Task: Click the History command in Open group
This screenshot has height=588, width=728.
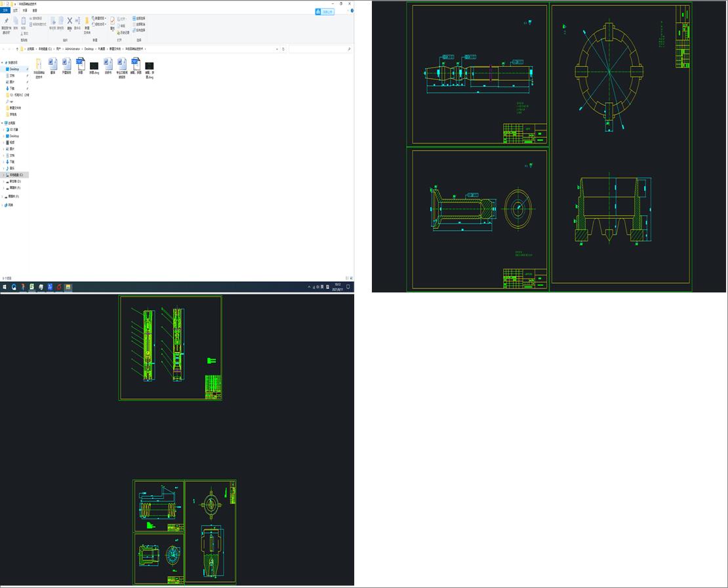Action: tap(123, 33)
